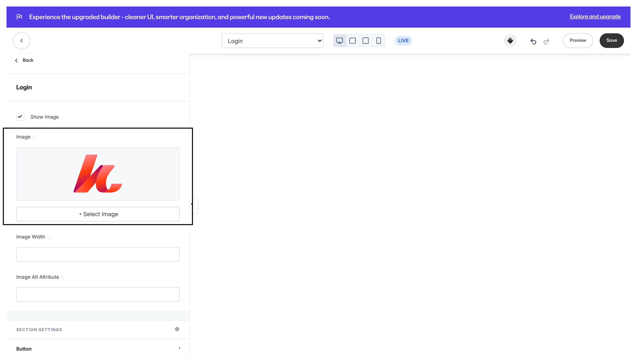Click Explore and upgrade link
Viewport: 637px width, 364px height.
(595, 16)
